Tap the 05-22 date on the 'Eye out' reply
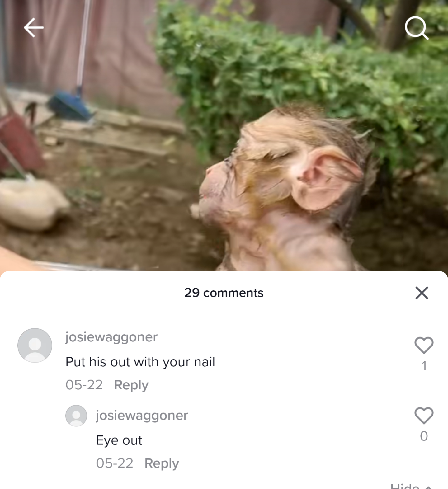This screenshot has width=448, height=489. [115, 463]
